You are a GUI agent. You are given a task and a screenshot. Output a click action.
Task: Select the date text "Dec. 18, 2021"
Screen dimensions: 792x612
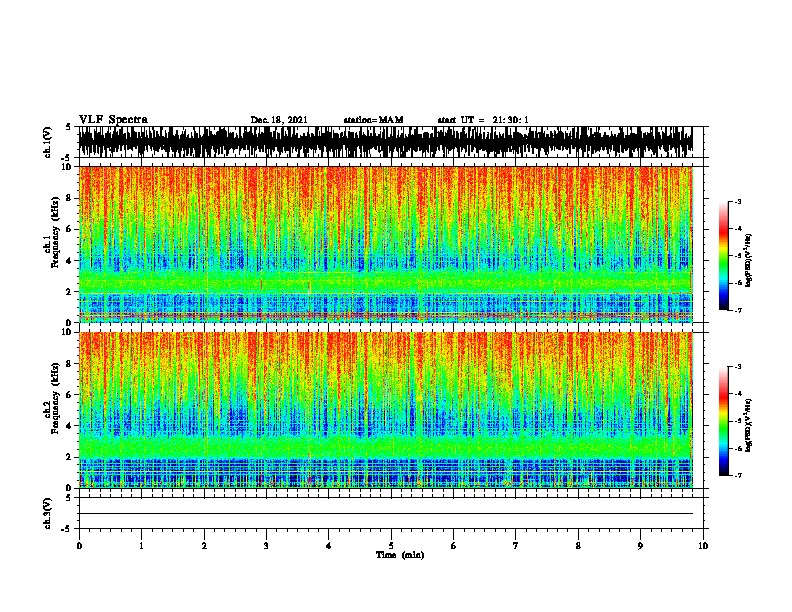(279, 120)
